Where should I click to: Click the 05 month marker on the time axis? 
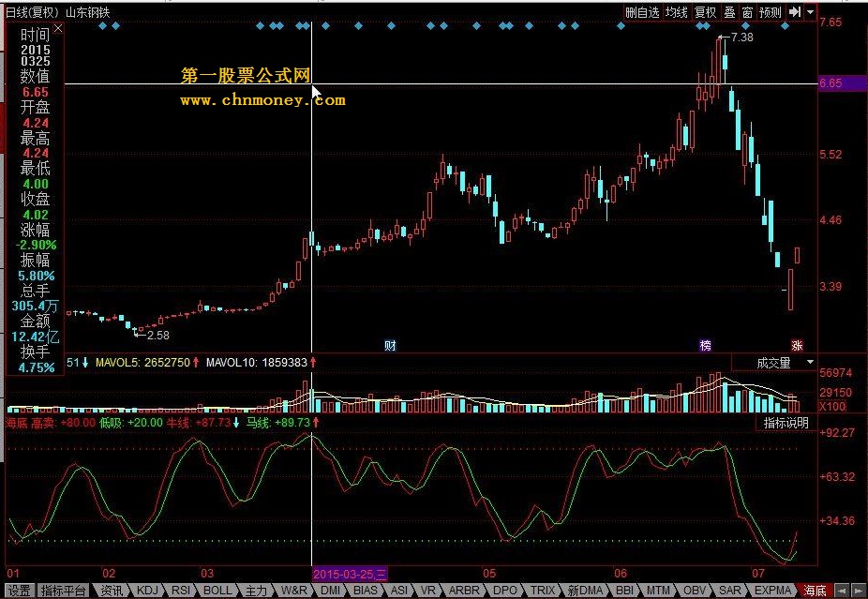coord(489,574)
